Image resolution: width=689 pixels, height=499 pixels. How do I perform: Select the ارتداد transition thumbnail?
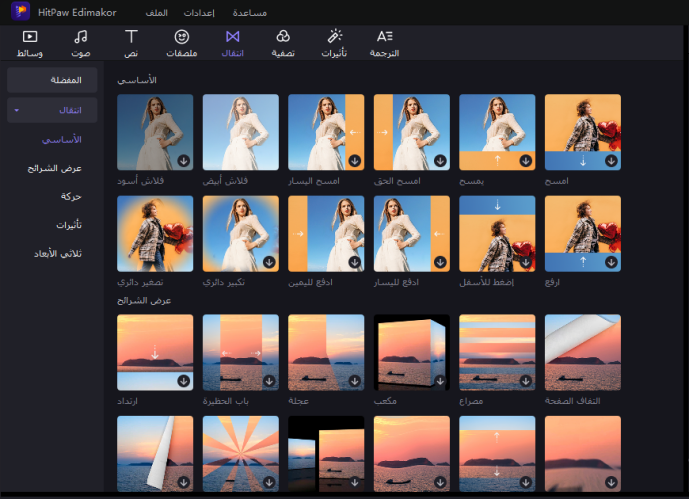click(x=155, y=352)
